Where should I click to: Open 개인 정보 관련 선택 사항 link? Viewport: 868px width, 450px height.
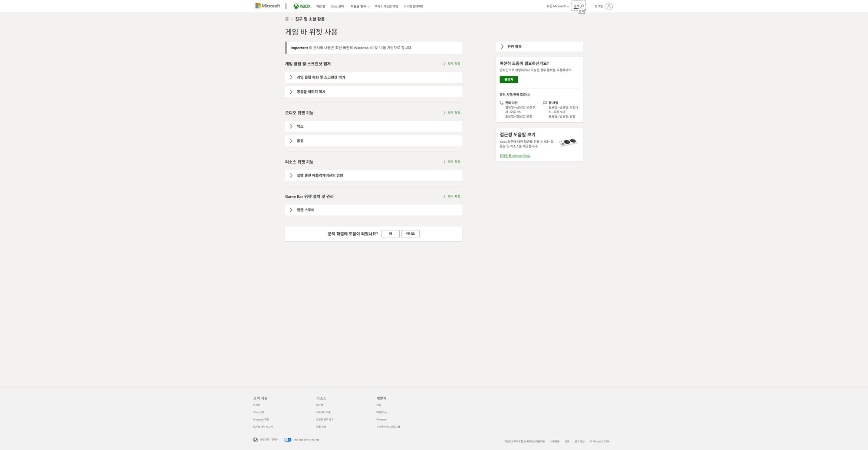point(306,440)
